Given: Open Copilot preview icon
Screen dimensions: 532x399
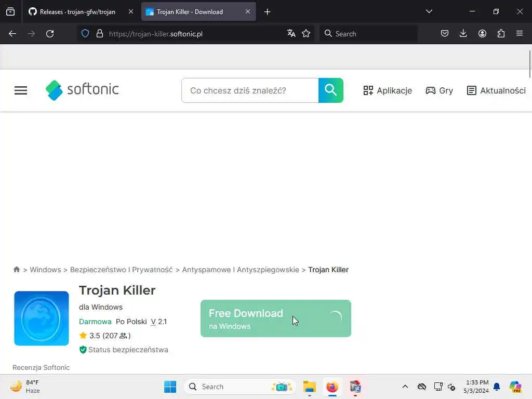Looking at the screenshot, I should 515,387.
